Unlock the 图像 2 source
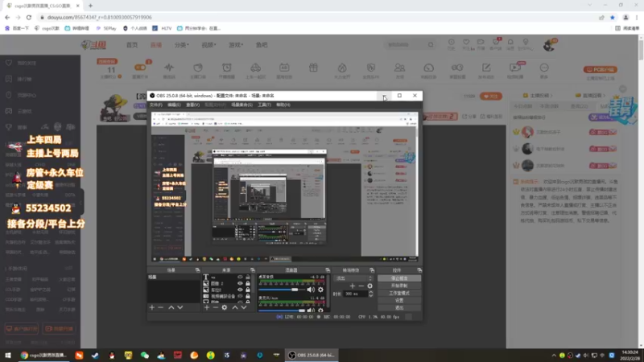The image size is (644, 362). (248, 283)
